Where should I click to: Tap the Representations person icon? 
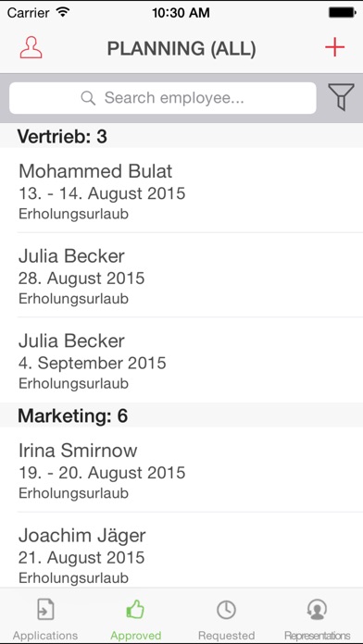[317, 610]
